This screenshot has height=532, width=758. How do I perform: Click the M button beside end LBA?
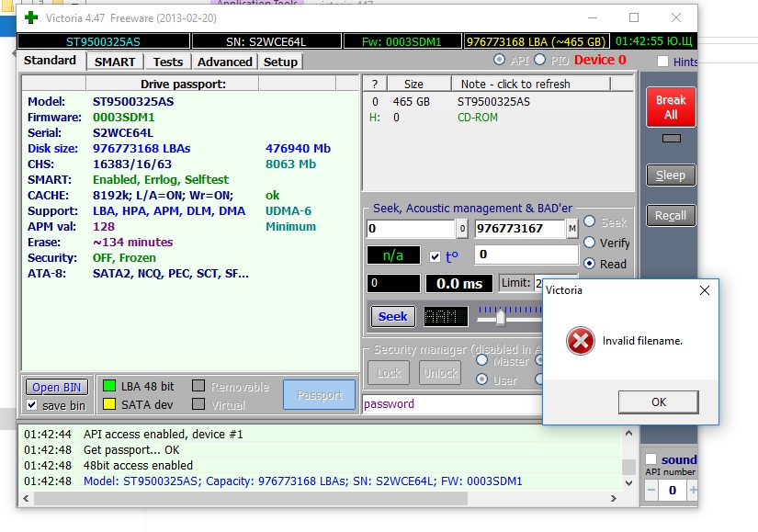click(571, 228)
